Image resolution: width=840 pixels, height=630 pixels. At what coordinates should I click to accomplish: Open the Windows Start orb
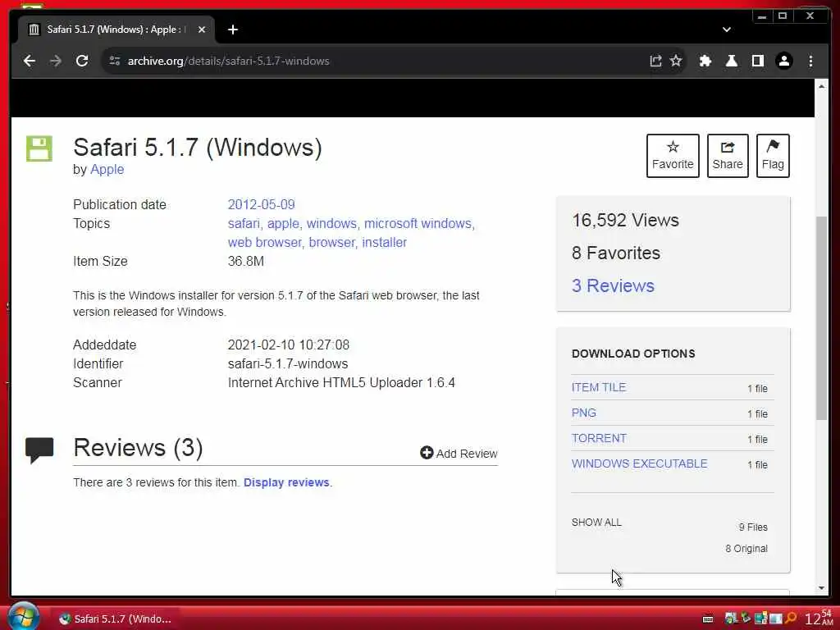[x=23, y=617]
